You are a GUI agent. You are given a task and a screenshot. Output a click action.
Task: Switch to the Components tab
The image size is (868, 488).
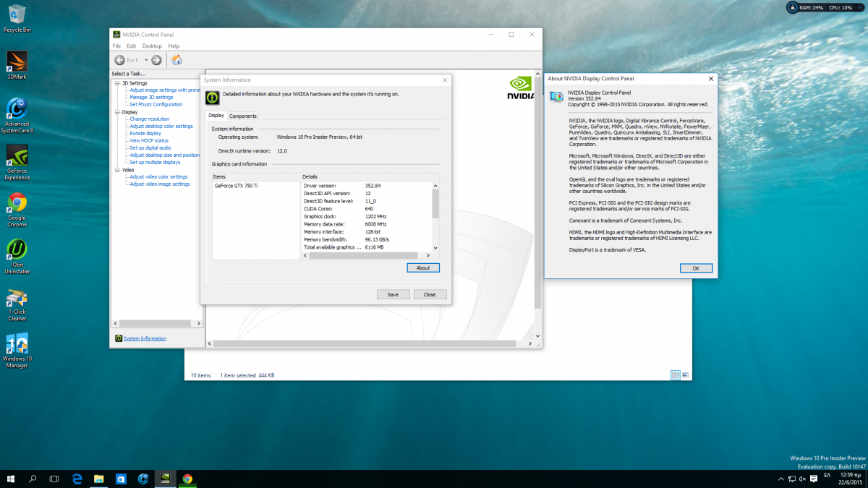(243, 116)
